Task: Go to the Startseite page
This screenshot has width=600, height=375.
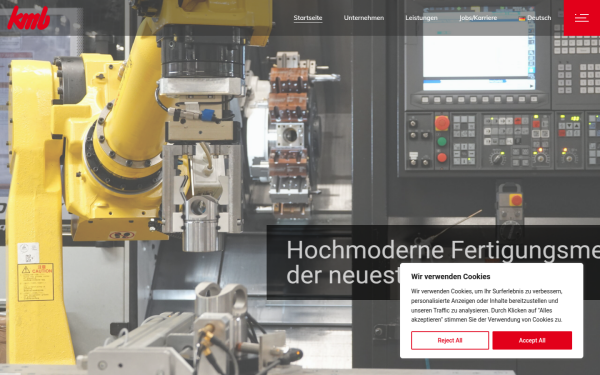Action: tap(308, 18)
